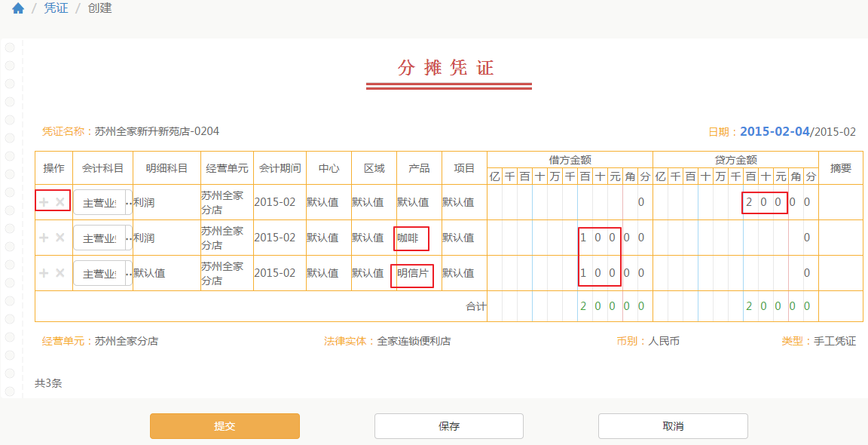Click the 共3条 record count
The image size is (868, 445).
coord(48,383)
